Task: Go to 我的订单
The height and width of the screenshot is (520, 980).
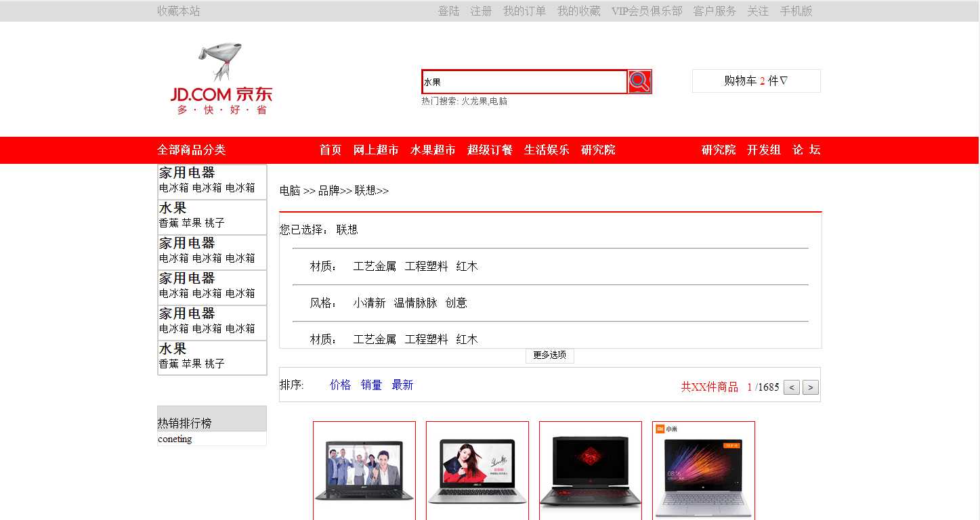Action: [525, 11]
